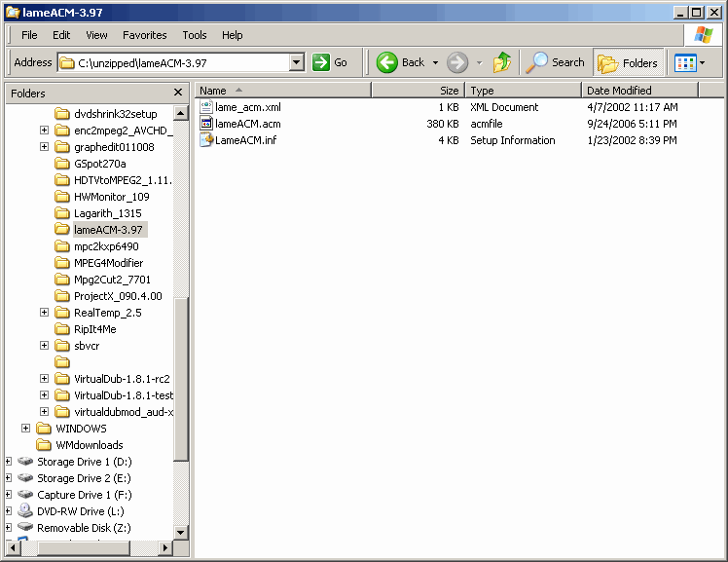
Task: Expand the VirtualDub-1.8.1-rc2 folder node
Action: [44, 379]
